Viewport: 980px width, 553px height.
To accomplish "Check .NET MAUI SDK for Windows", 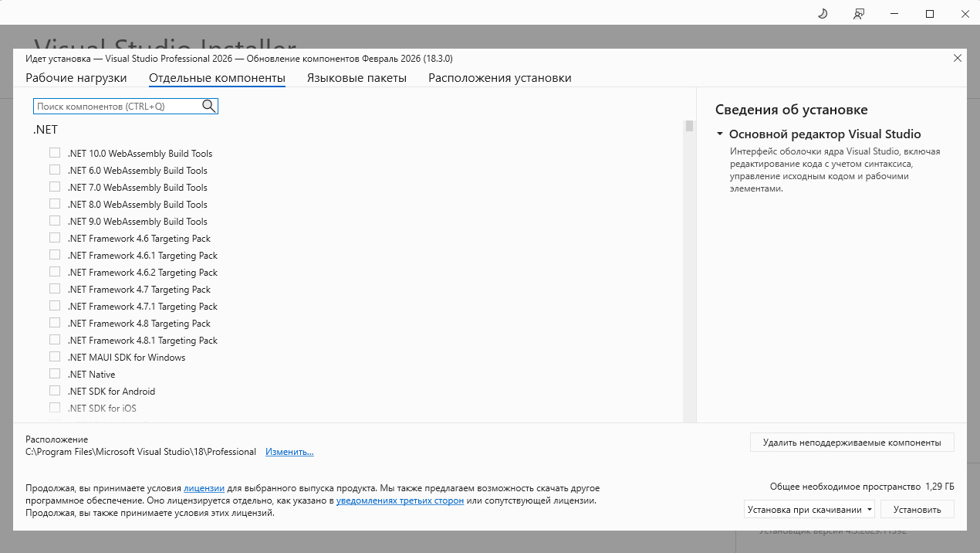I will pyautogui.click(x=55, y=357).
